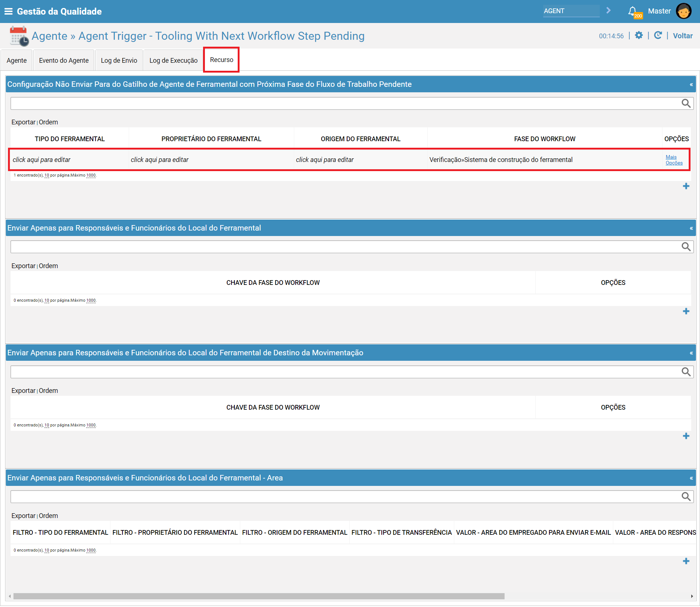Click the Agente breadcrumb title
Viewport: 700px width, 607px height.
50,36
